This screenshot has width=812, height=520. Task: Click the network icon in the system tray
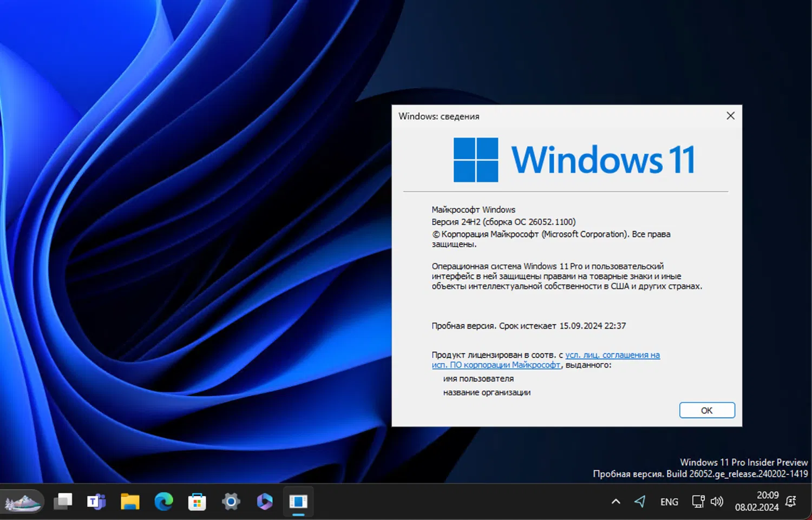point(698,501)
